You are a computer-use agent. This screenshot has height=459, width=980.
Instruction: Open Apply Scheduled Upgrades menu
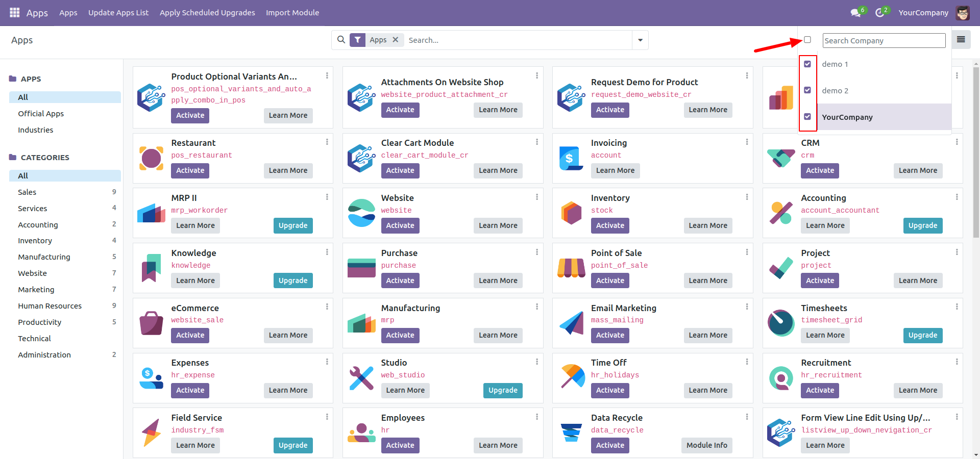pyautogui.click(x=207, y=13)
